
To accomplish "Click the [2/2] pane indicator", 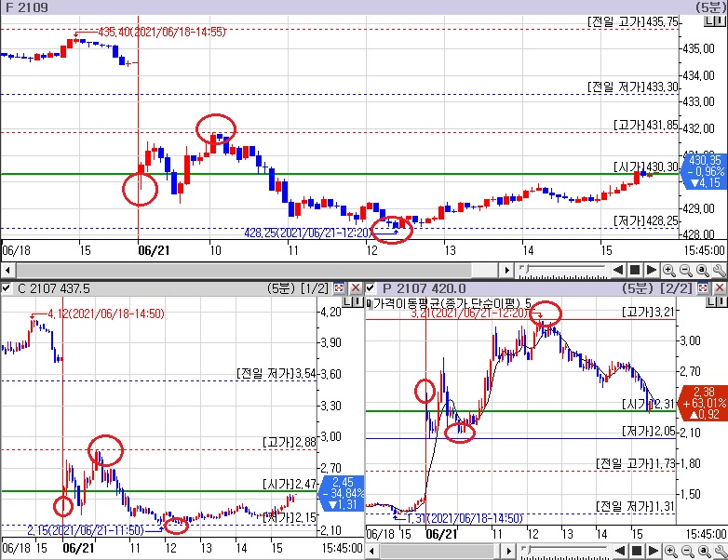I will click(678, 288).
